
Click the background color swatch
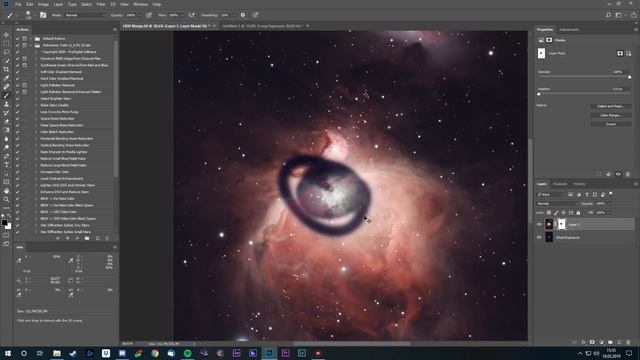tap(9, 226)
